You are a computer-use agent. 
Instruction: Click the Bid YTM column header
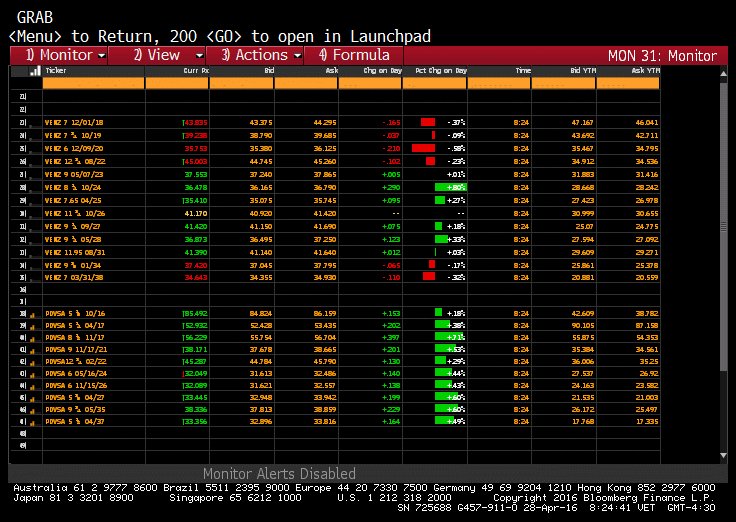[x=583, y=70]
